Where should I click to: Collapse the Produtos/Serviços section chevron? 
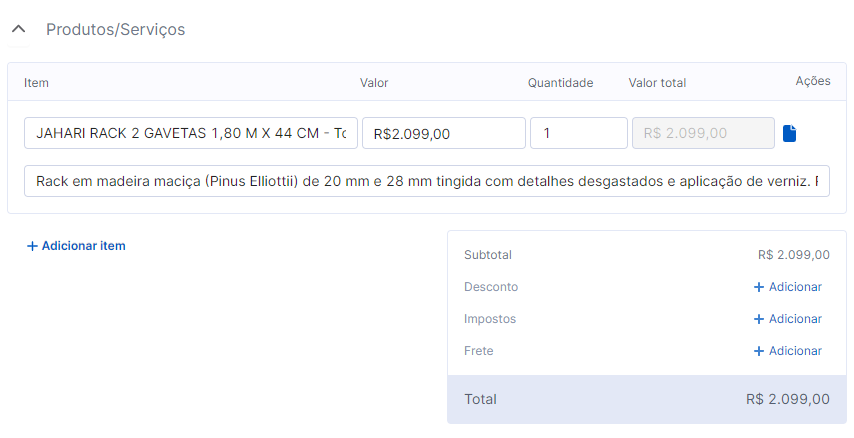click(17, 29)
